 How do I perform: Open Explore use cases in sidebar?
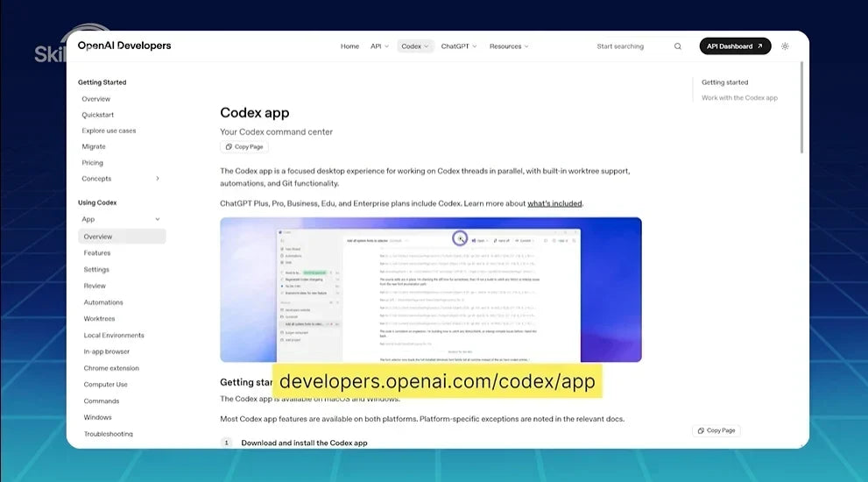[x=109, y=131]
